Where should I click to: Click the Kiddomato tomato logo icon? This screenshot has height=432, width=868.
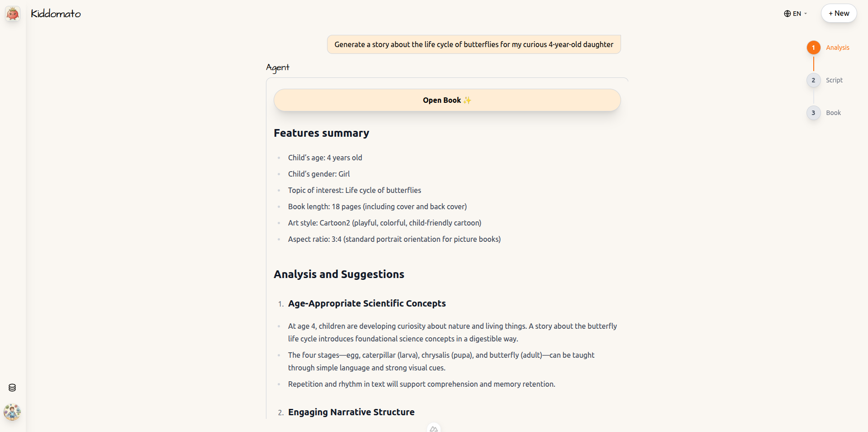[x=12, y=13]
